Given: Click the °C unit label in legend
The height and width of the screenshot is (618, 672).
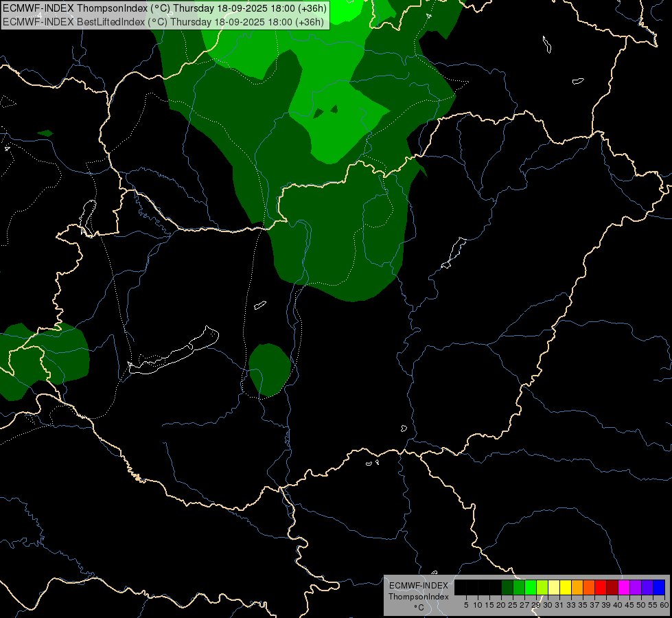Looking at the screenshot, I should pos(419,607).
